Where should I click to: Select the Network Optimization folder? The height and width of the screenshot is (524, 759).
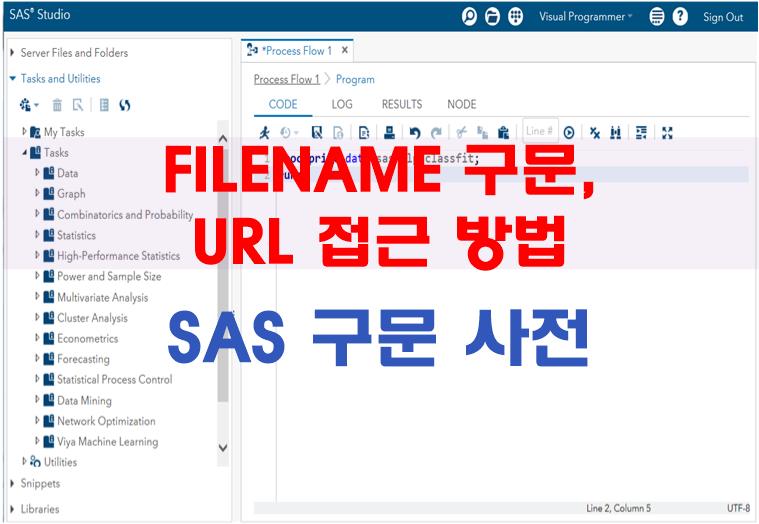click(106, 421)
